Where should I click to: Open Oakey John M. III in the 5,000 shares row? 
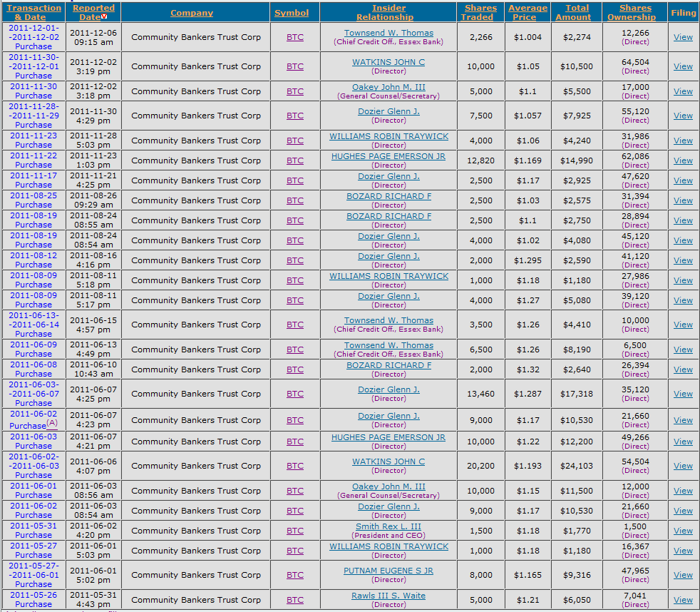coord(388,87)
